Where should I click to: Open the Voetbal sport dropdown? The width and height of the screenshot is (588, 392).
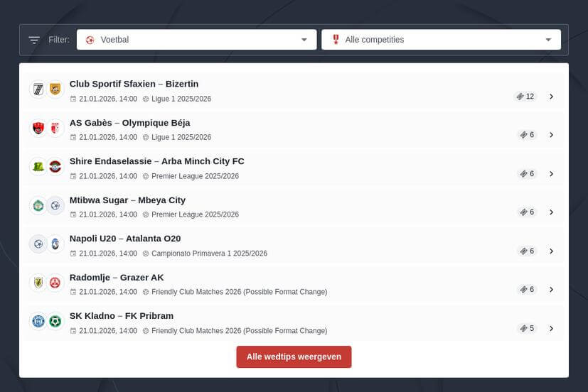196,40
